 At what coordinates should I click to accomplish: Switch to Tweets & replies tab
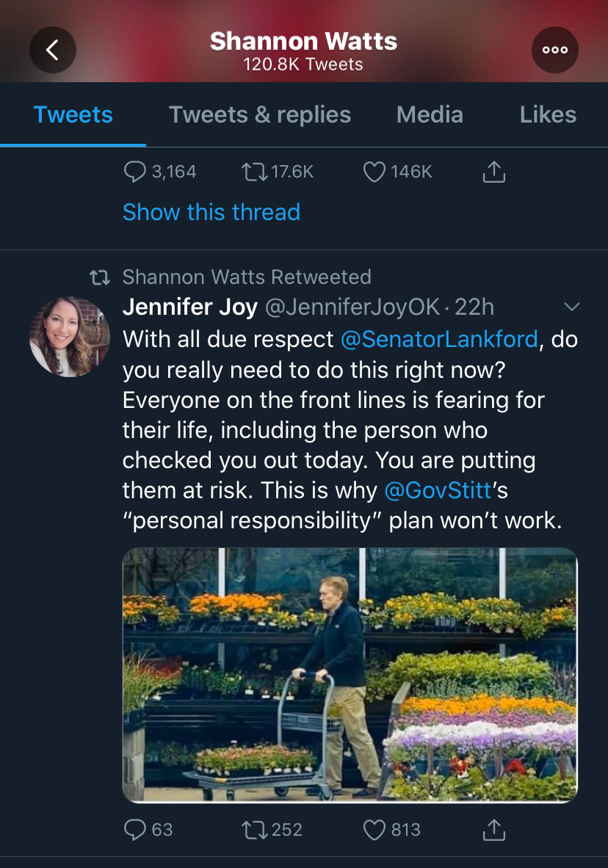260,114
